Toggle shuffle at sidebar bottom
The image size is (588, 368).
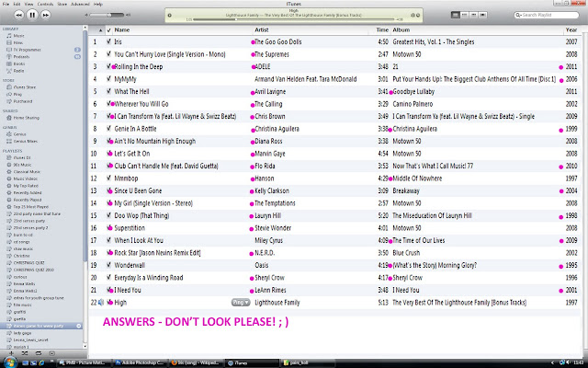click(25, 353)
